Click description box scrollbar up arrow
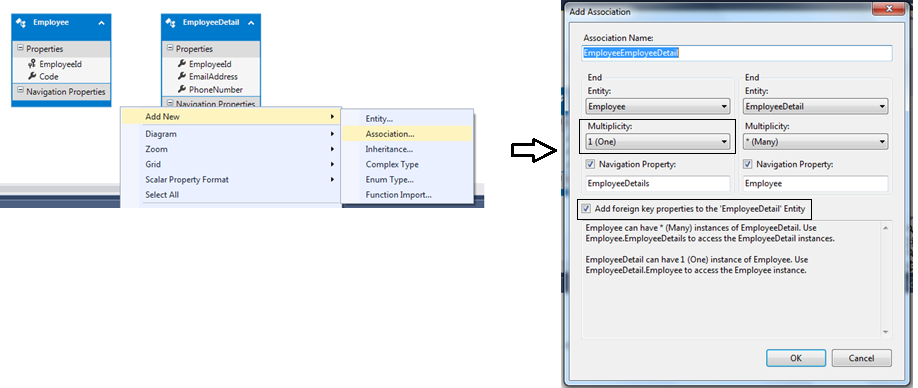 (x=885, y=228)
